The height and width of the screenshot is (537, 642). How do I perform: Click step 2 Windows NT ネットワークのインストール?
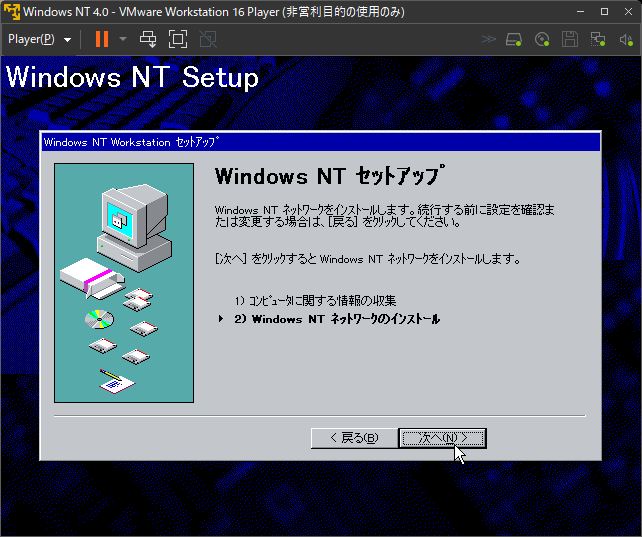(x=337, y=319)
